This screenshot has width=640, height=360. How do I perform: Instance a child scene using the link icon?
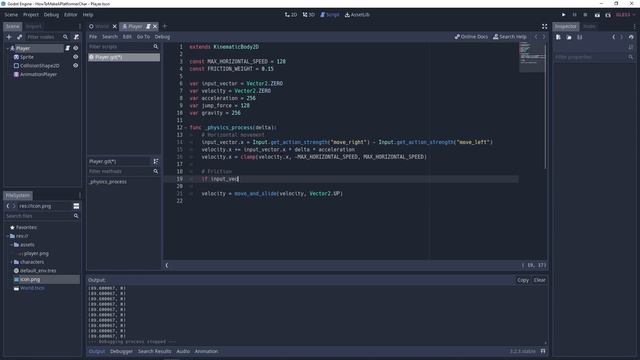19,37
